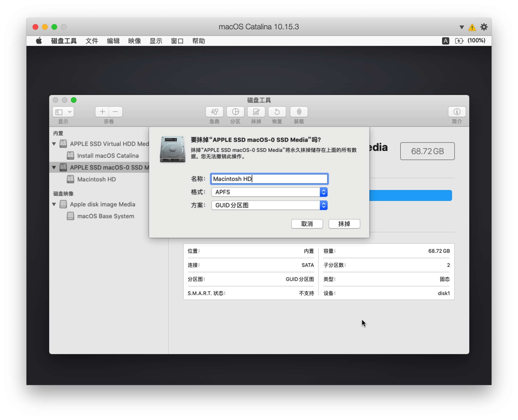The image size is (518, 420).
Task: Click the VM settings gear icon
Action: (x=484, y=27)
